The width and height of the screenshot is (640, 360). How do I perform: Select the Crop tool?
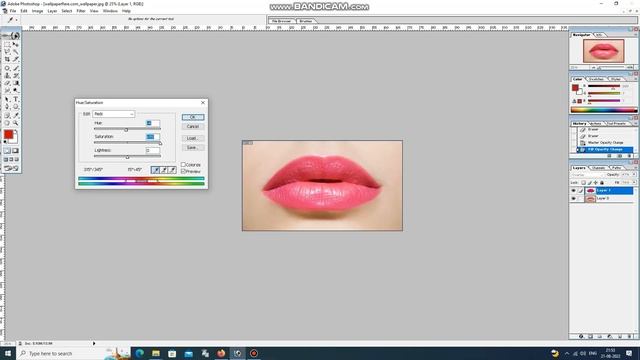(x=7, y=60)
